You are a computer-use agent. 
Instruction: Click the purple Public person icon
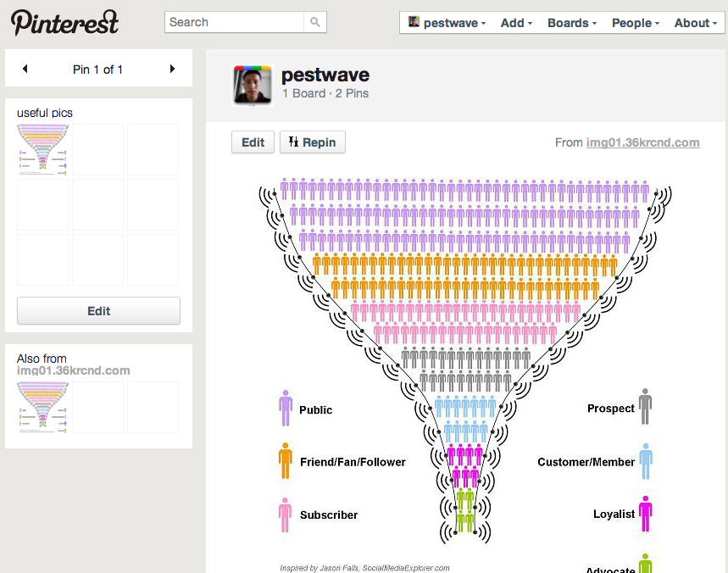coord(286,409)
